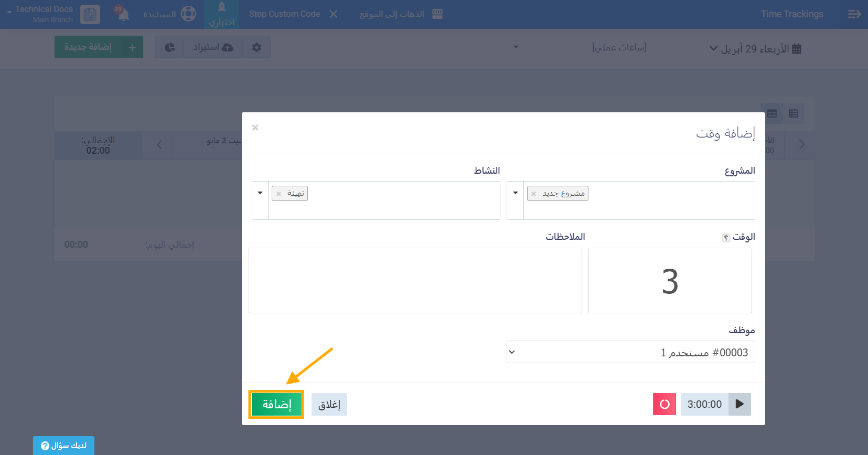Click the 3:00:00 timer display

tap(704, 404)
